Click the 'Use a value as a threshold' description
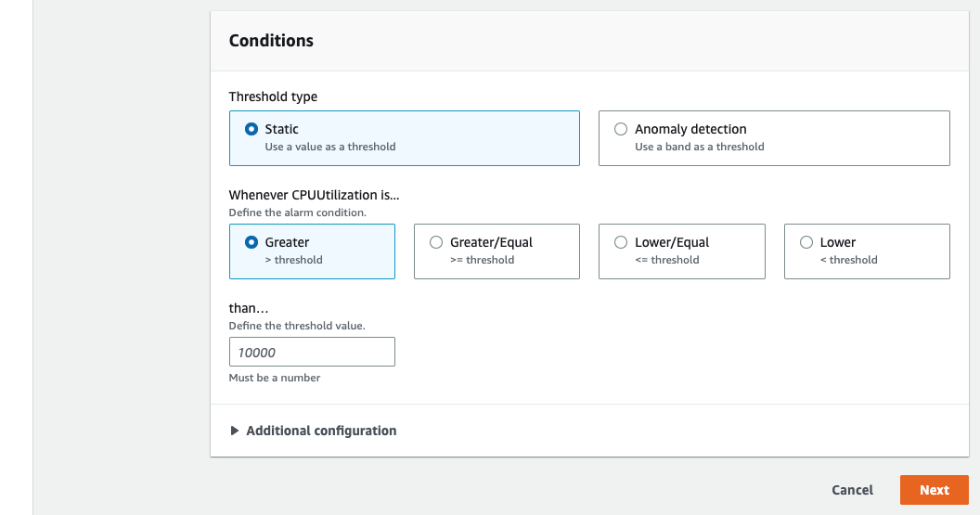This screenshot has height=515, width=980. point(329,147)
